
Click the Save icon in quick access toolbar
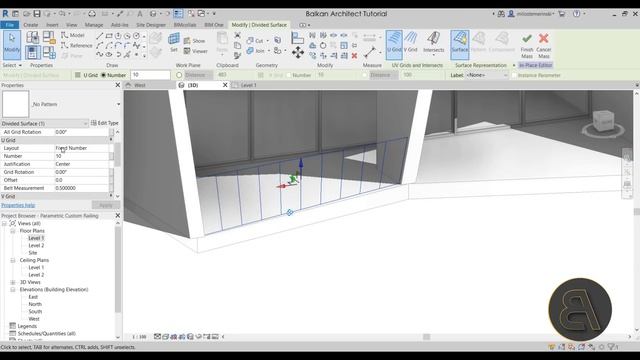37,14
